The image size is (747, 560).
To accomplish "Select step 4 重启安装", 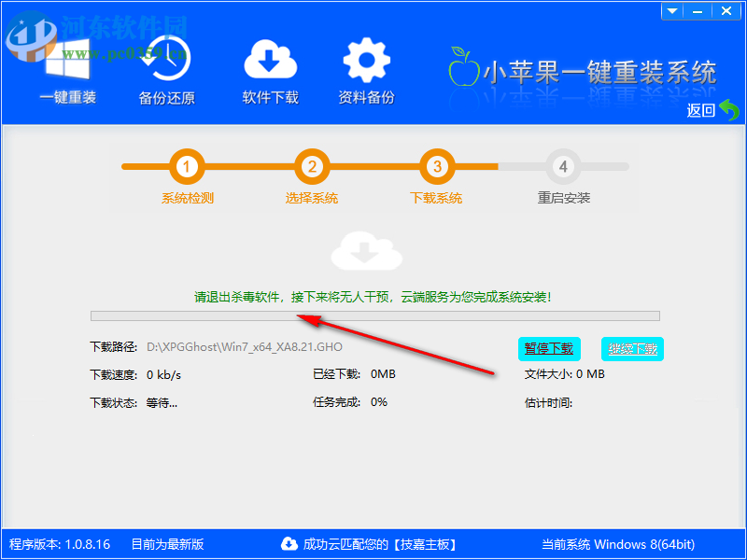I will point(564,177).
